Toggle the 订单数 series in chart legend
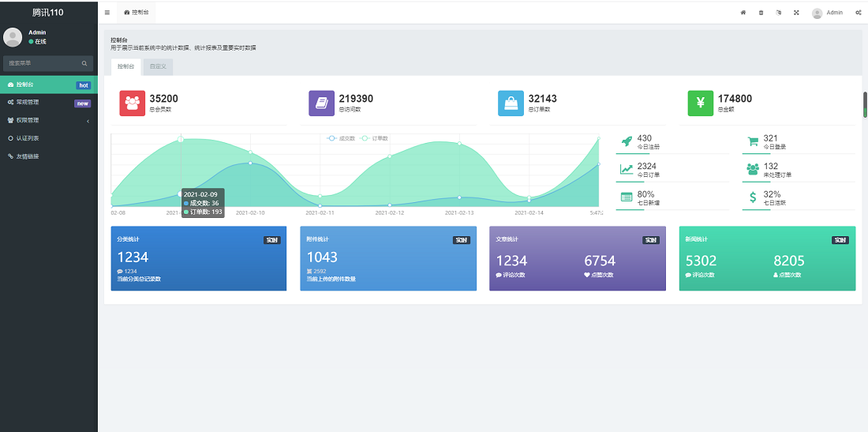868x432 pixels. tap(375, 138)
